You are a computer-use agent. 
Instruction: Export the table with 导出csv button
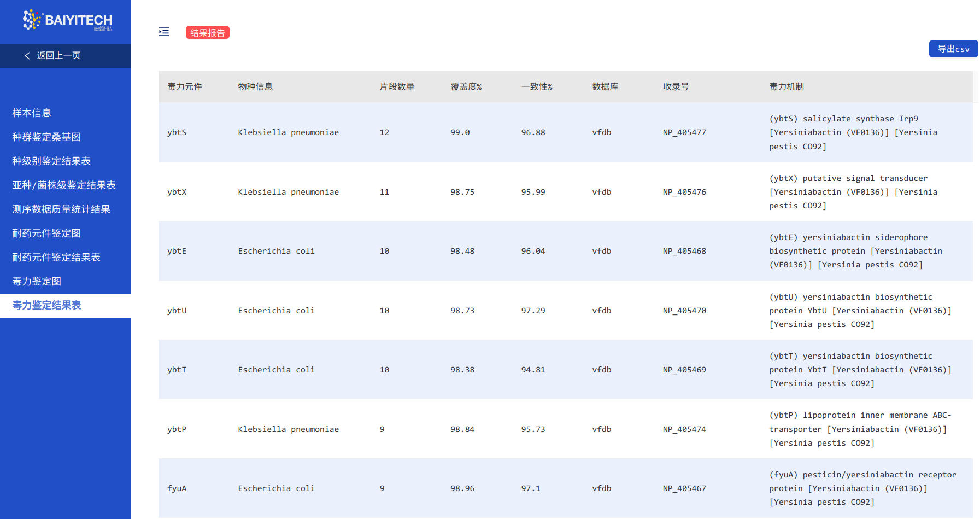[953, 49]
